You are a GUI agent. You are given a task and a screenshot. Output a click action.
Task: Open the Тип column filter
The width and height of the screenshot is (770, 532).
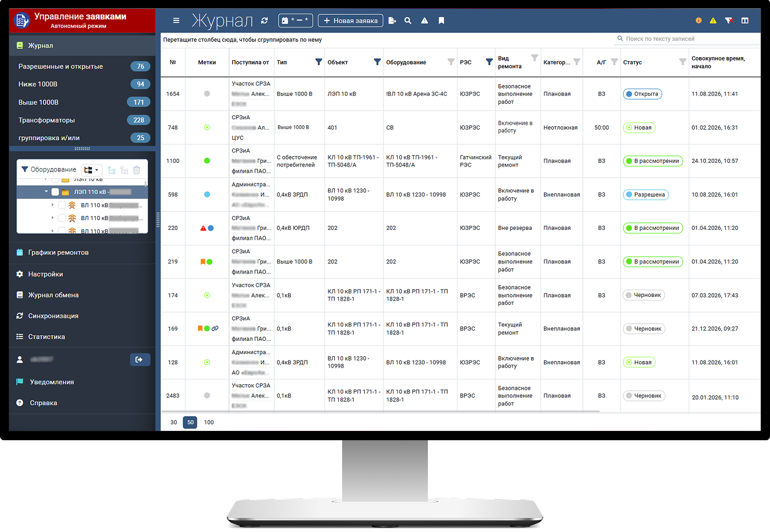click(318, 62)
